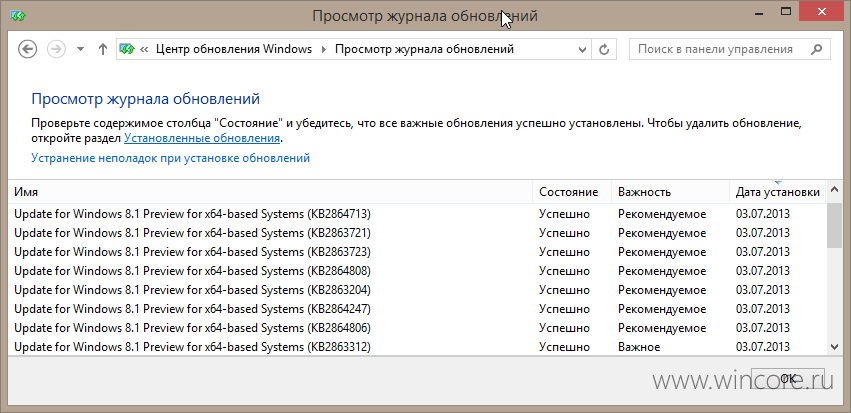
Task: Click the scrollbar down arrow
Action: click(834, 347)
